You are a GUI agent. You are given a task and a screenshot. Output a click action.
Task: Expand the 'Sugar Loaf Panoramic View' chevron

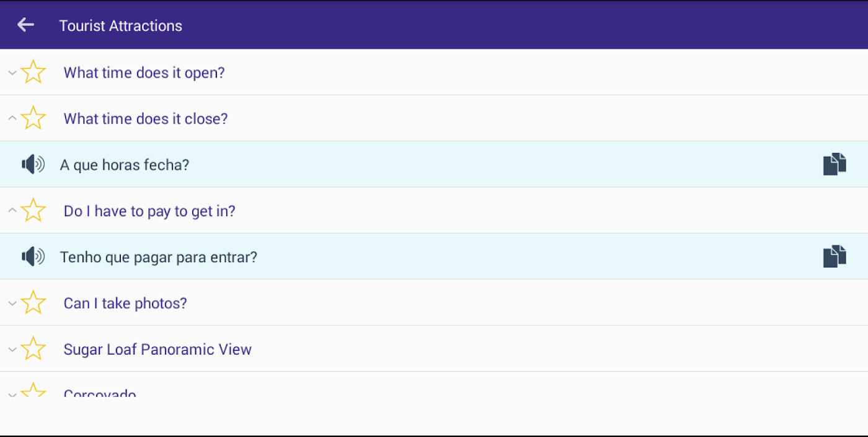pyautogui.click(x=12, y=349)
